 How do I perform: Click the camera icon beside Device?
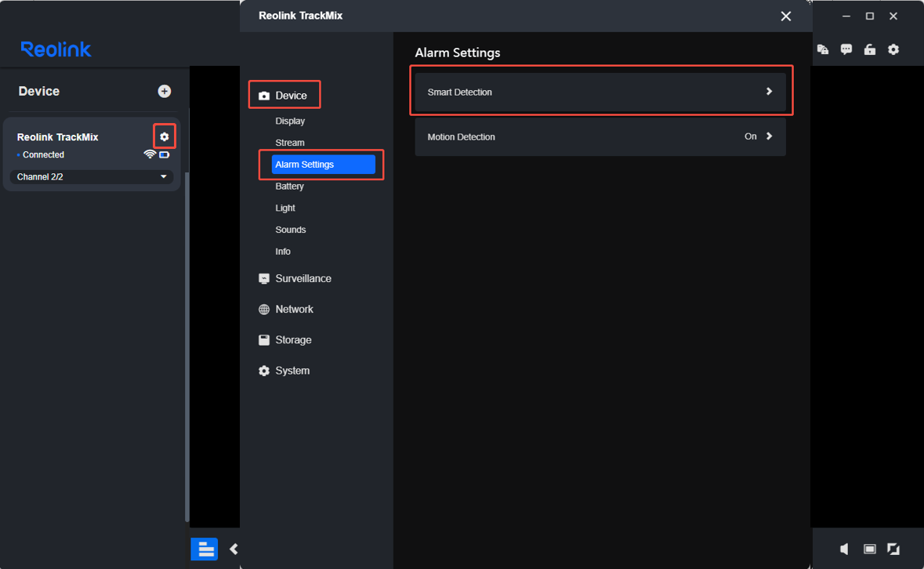click(264, 96)
